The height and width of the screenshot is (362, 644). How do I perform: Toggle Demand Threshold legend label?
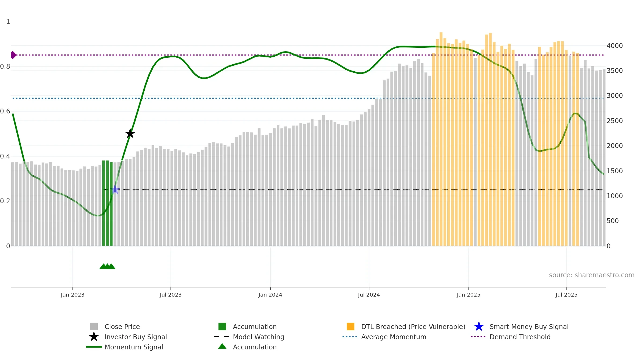(520, 337)
